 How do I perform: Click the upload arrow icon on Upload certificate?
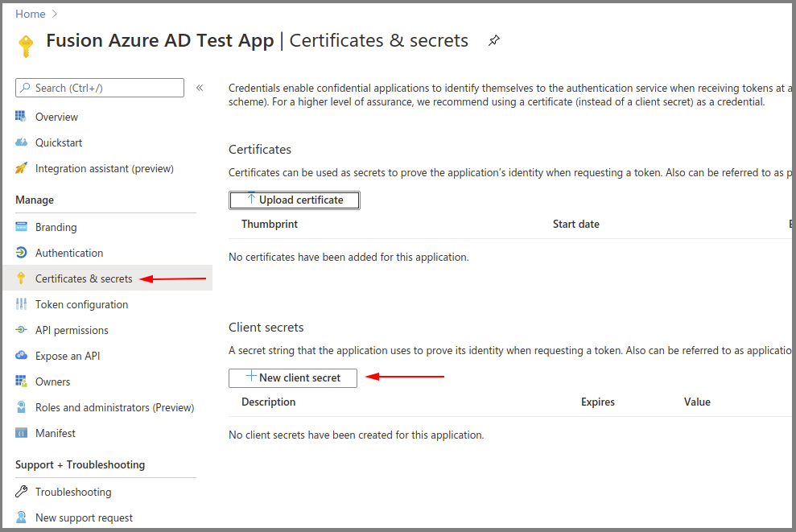[x=251, y=199]
